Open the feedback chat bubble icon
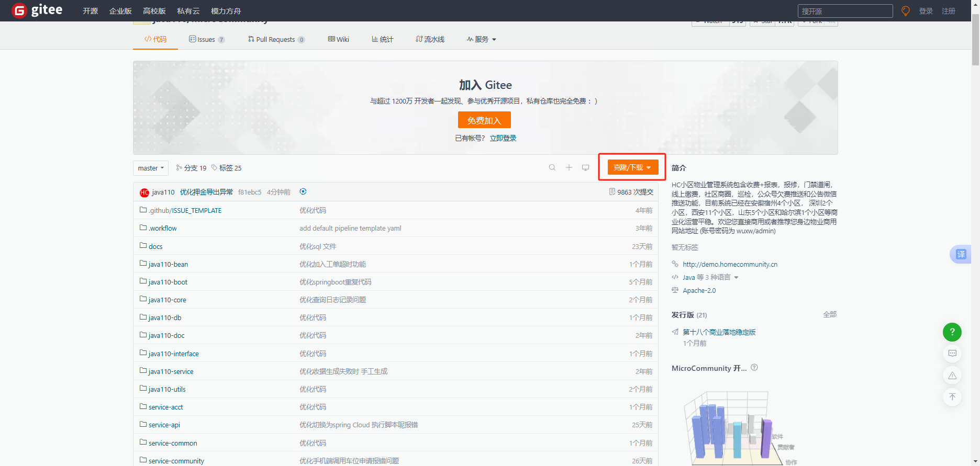This screenshot has width=980, height=466. click(952, 354)
